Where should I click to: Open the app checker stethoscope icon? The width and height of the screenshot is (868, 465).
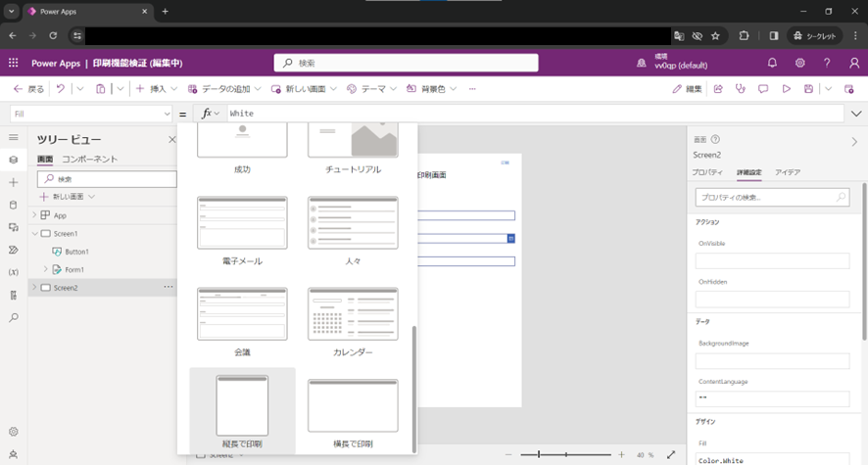[x=740, y=88]
